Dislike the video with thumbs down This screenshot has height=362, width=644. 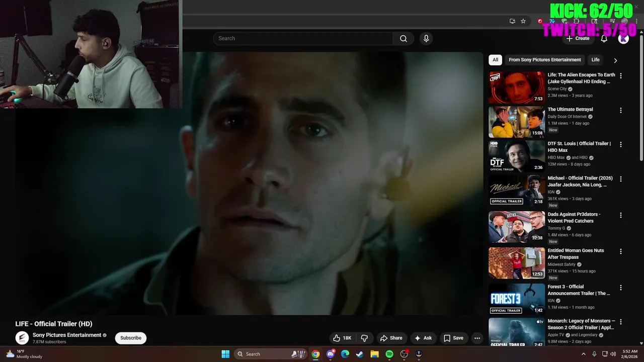click(x=365, y=338)
